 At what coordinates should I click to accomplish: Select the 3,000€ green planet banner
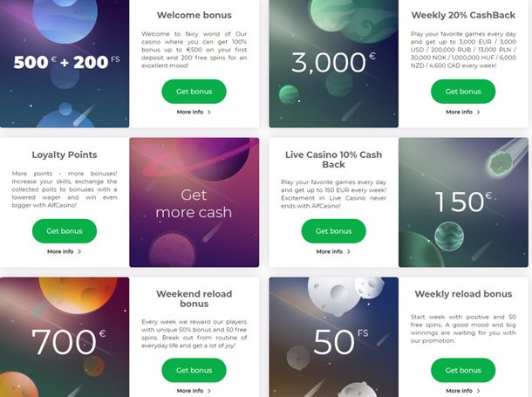tap(333, 64)
